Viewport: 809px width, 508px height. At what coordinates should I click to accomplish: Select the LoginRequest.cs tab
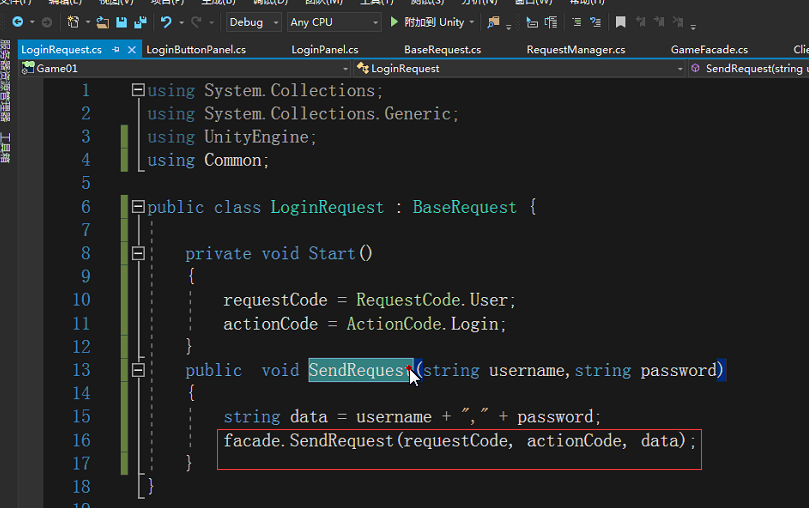61,50
